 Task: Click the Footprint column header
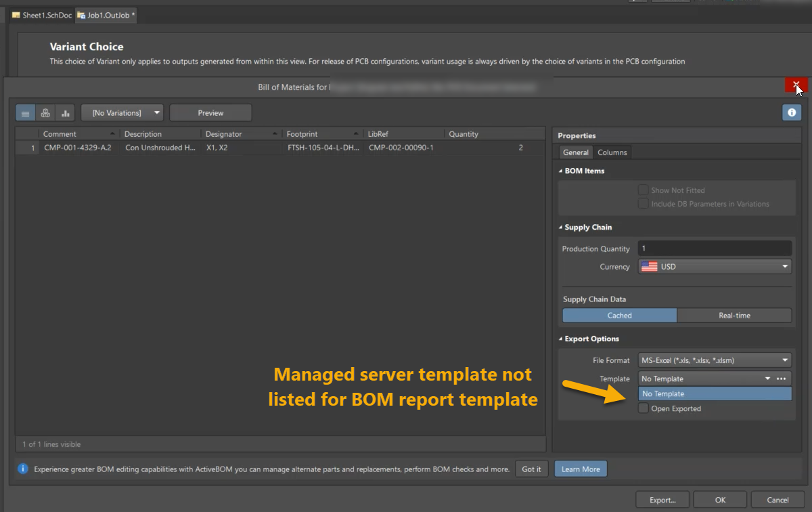322,134
